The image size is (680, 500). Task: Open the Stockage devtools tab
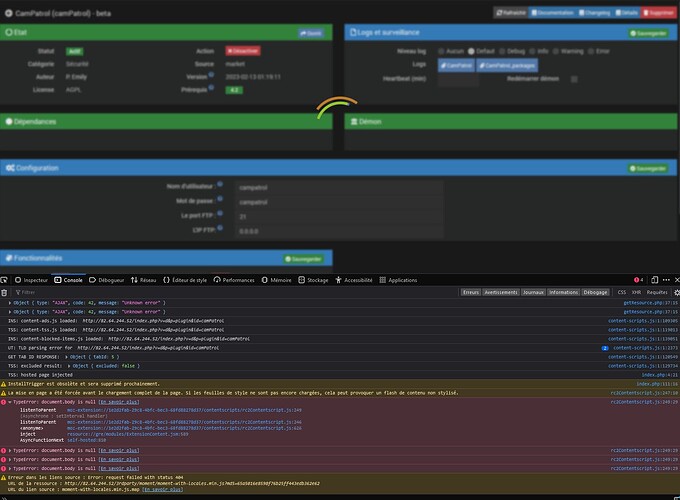(x=314, y=280)
